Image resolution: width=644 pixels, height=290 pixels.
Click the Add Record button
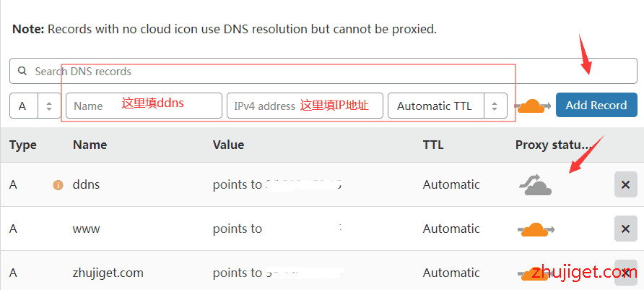tap(596, 106)
